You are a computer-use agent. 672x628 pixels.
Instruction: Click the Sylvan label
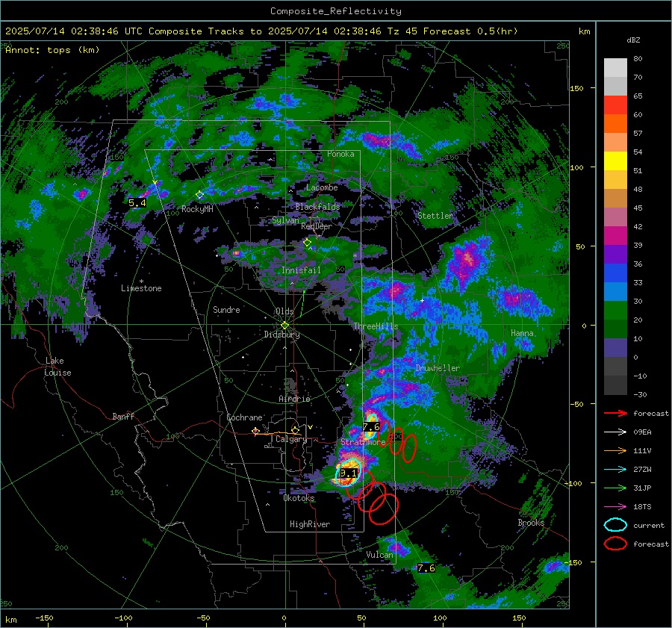285,220
